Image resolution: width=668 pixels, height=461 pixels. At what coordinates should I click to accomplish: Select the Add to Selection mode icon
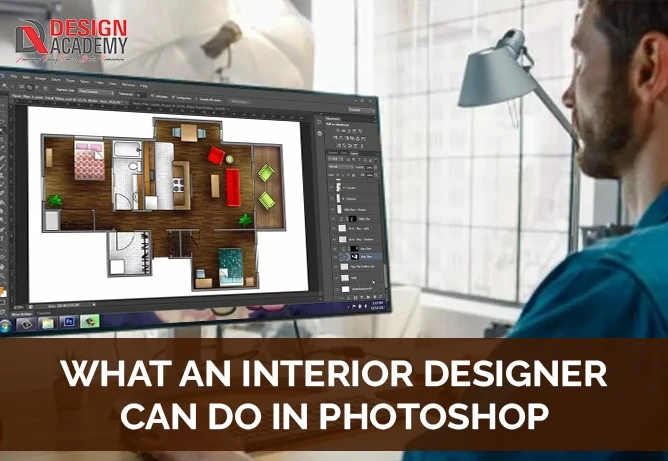29,87
